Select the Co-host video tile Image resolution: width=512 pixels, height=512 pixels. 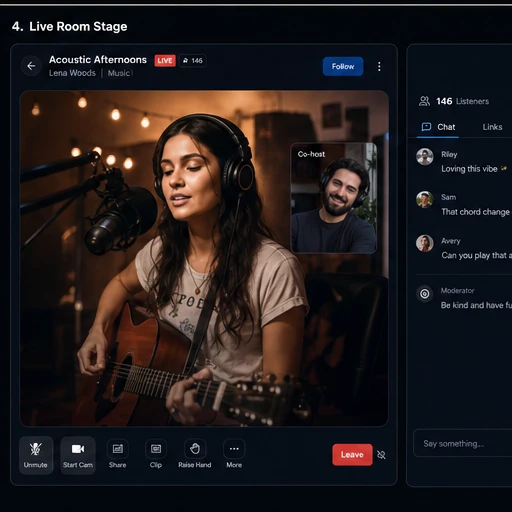point(334,198)
